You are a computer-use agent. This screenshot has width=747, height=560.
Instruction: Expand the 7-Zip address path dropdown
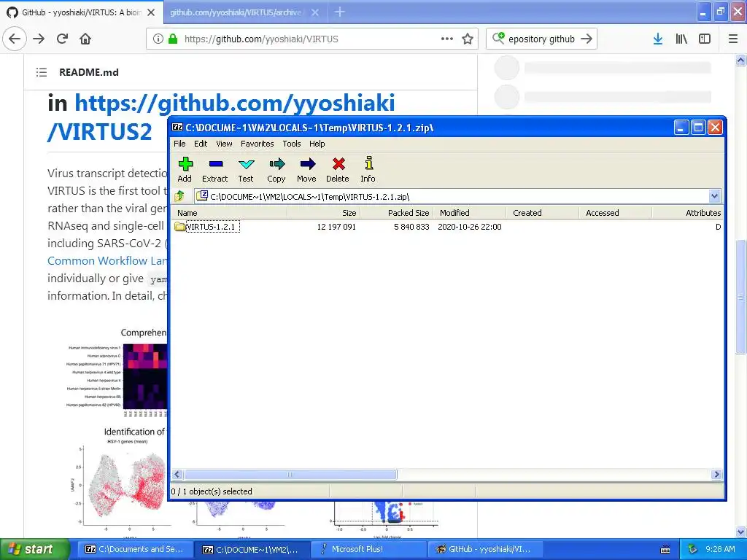coord(714,196)
